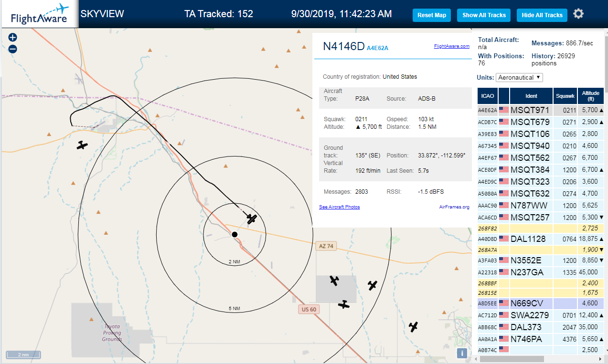Select the 268F82 row

tap(541, 229)
